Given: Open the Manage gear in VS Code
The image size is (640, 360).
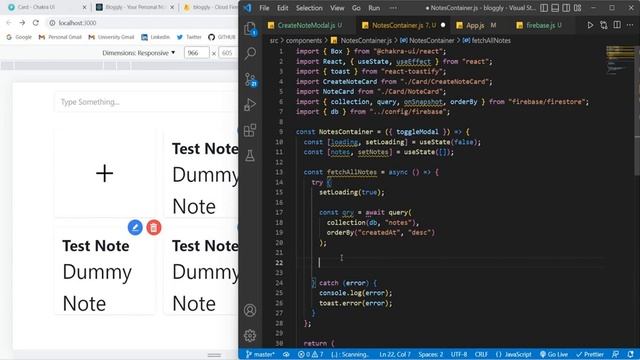Looking at the screenshot, I should pyautogui.click(x=250, y=336).
